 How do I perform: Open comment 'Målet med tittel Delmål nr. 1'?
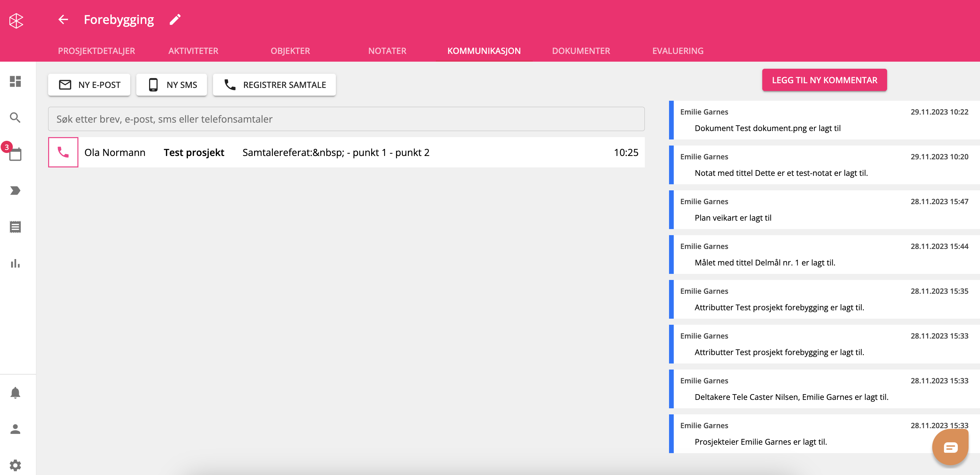tap(824, 254)
